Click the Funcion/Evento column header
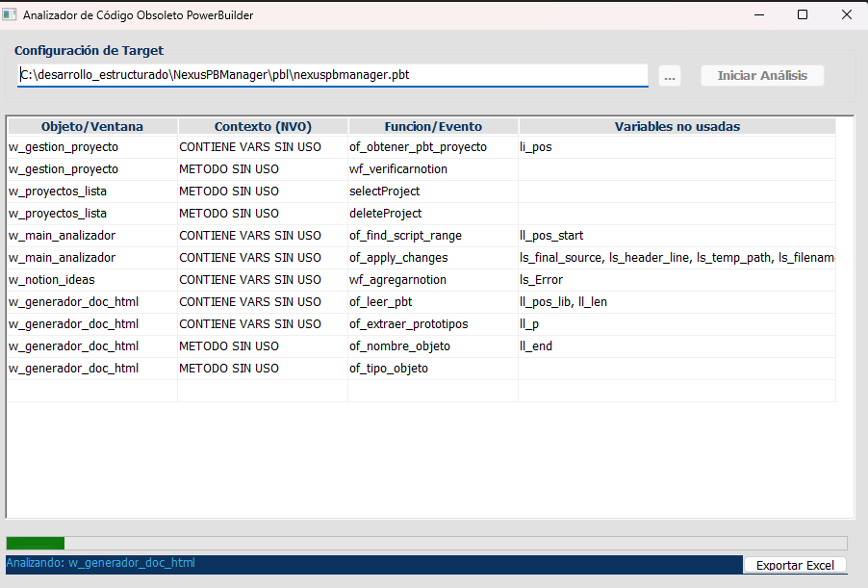 (x=433, y=126)
